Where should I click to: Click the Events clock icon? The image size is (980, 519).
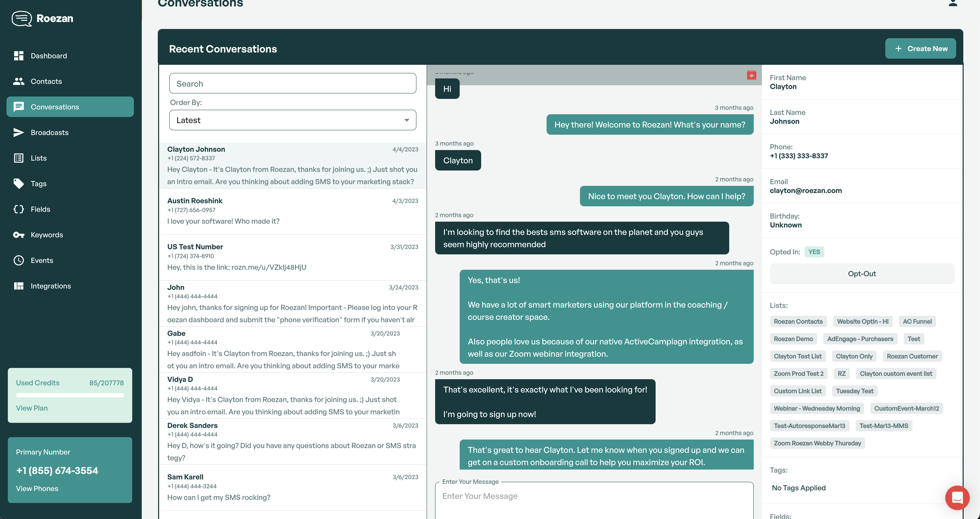(x=18, y=261)
